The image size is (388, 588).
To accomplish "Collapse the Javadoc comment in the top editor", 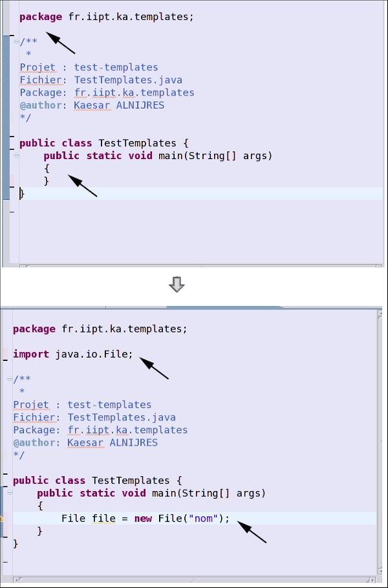I will pyautogui.click(x=16, y=41).
